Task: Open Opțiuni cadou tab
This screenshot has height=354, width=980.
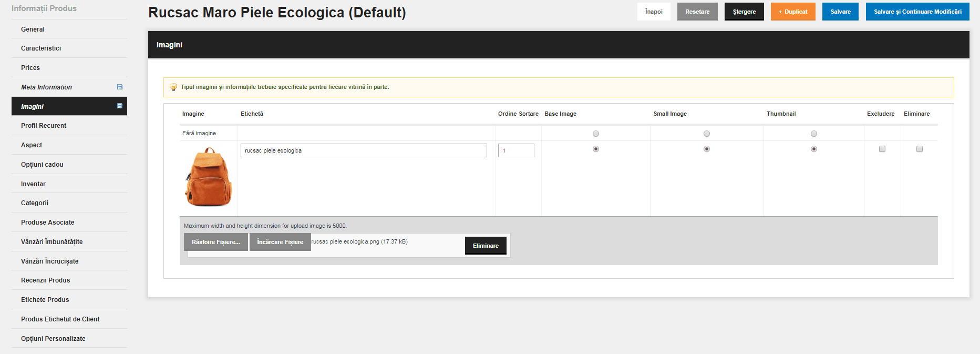Action: 69,165
